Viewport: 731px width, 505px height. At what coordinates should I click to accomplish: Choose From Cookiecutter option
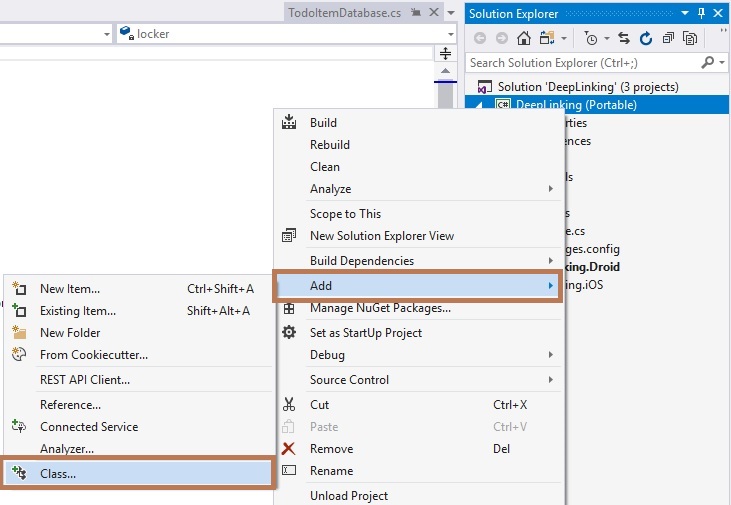pos(139,355)
